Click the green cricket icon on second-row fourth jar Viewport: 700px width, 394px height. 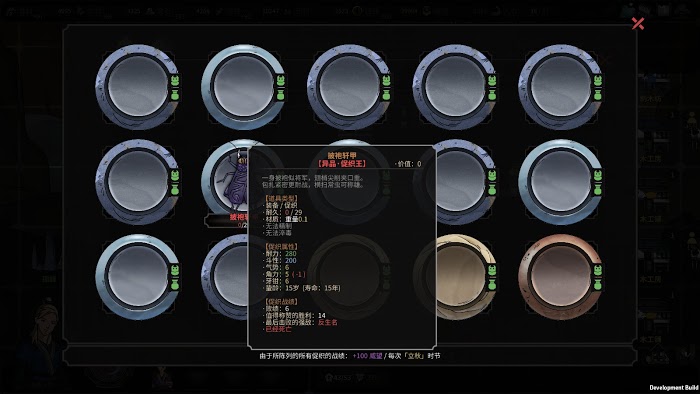click(x=492, y=176)
